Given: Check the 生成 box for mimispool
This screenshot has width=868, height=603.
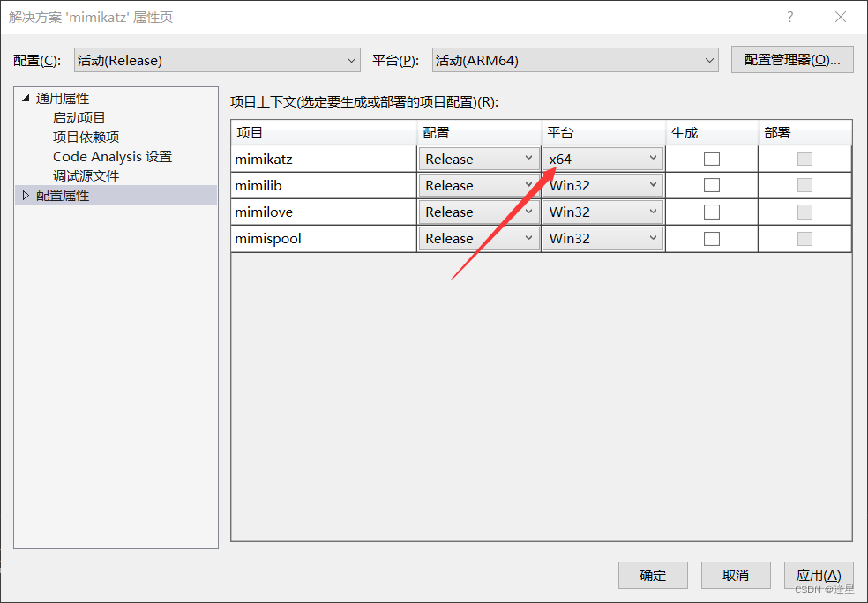Looking at the screenshot, I should tap(711, 238).
